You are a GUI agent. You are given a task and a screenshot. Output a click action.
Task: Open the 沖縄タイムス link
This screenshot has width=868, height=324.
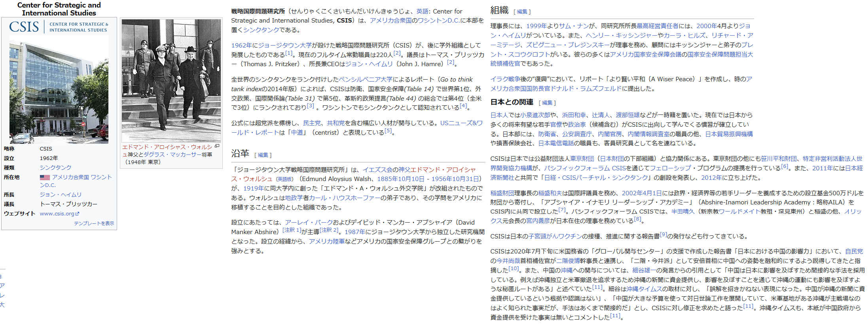pyautogui.click(x=644, y=289)
